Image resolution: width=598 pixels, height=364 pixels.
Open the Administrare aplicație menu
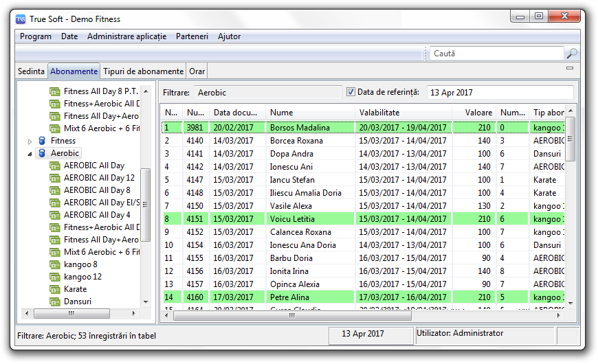click(x=126, y=36)
